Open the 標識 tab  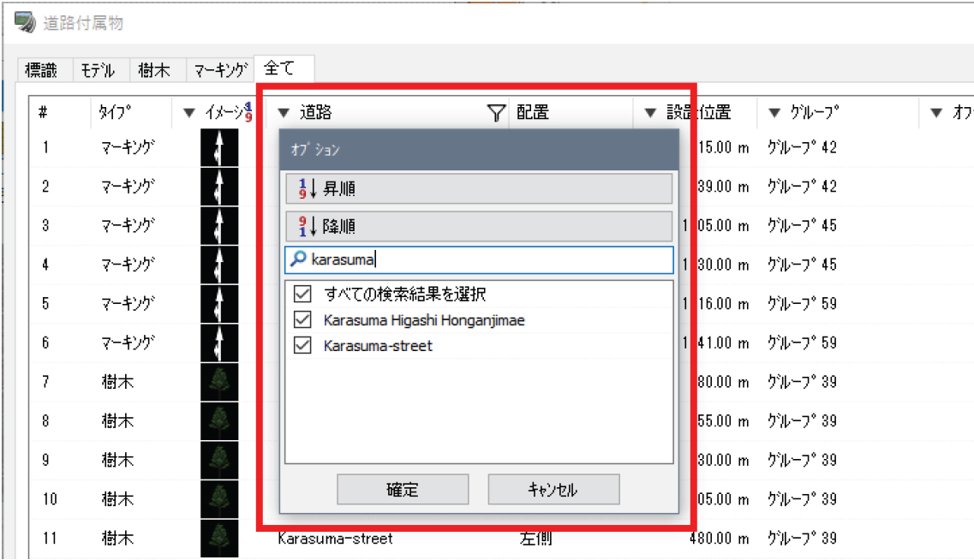coord(45,70)
